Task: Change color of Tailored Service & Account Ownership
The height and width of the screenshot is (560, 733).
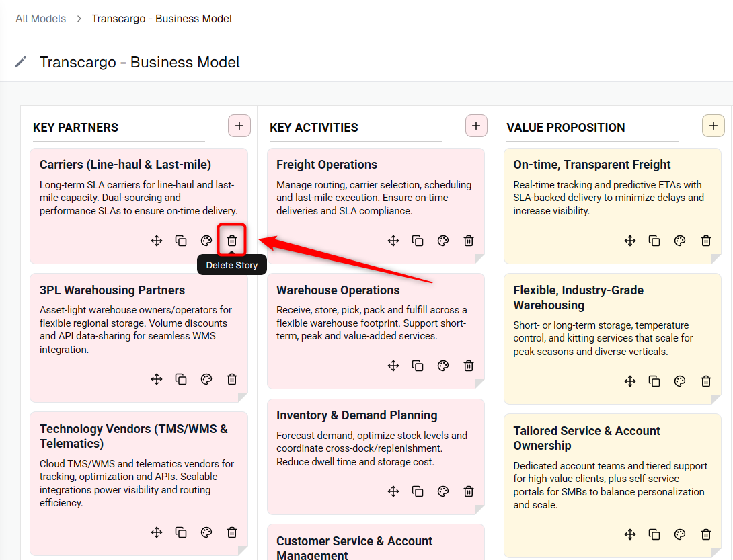Action: pyautogui.click(x=680, y=534)
